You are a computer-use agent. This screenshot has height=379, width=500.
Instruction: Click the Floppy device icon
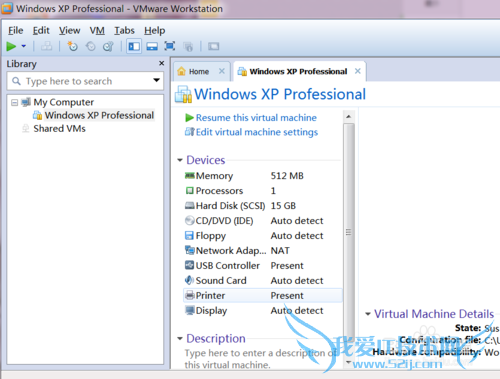pos(189,235)
